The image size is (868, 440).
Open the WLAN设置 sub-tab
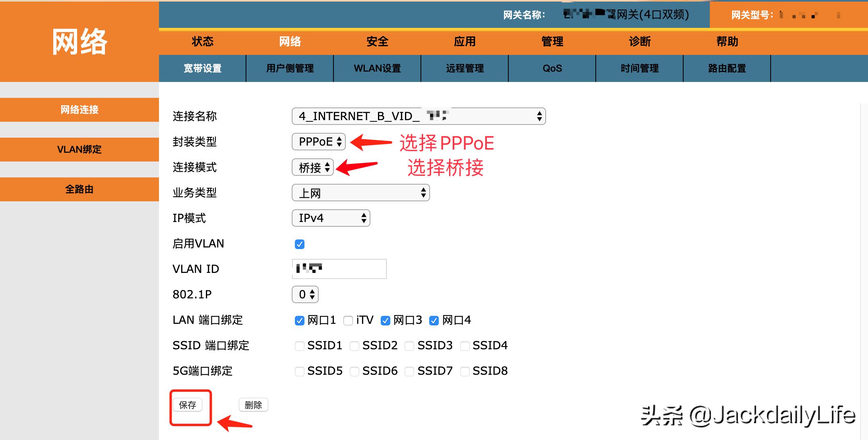click(x=376, y=68)
